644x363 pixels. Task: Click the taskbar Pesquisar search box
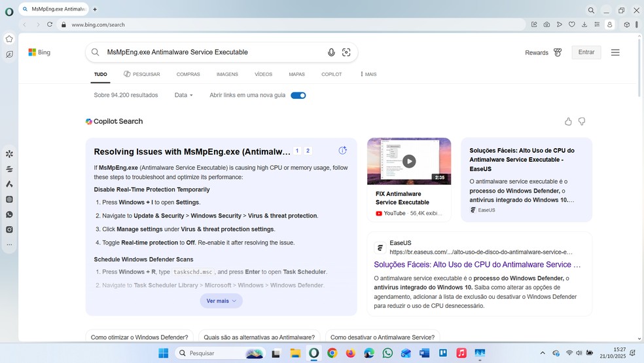tap(220, 353)
